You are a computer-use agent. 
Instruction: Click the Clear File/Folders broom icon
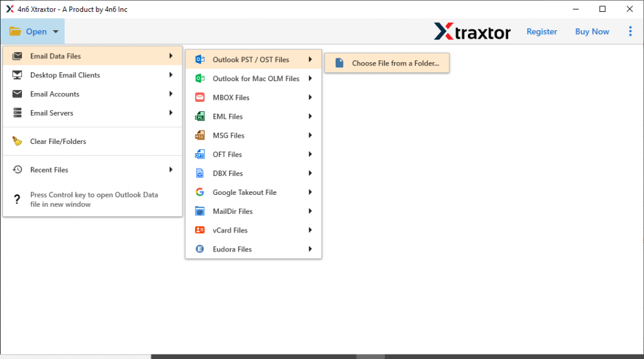tap(17, 141)
